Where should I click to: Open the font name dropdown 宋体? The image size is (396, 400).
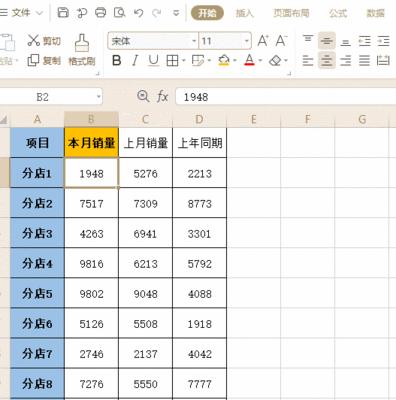pyautogui.click(x=153, y=41)
